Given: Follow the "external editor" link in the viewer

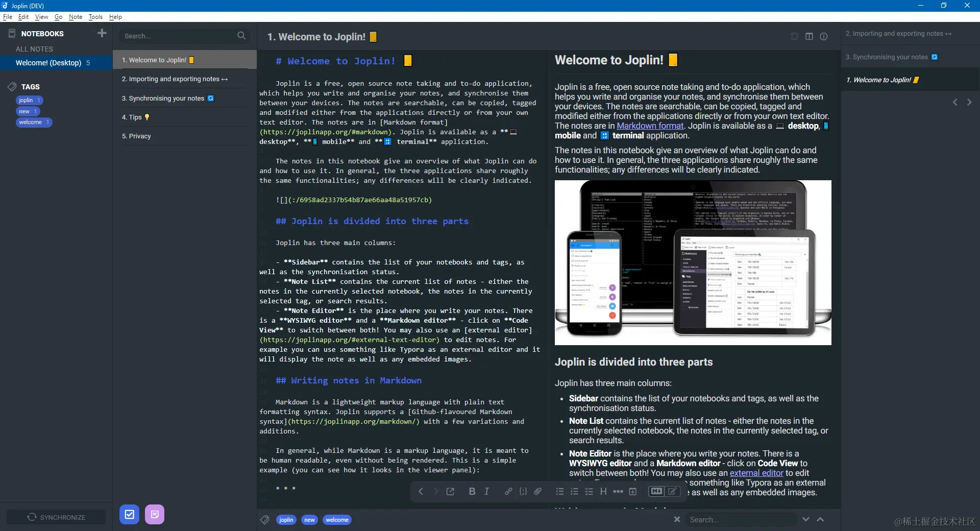Looking at the screenshot, I should click(x=756, y=473).
